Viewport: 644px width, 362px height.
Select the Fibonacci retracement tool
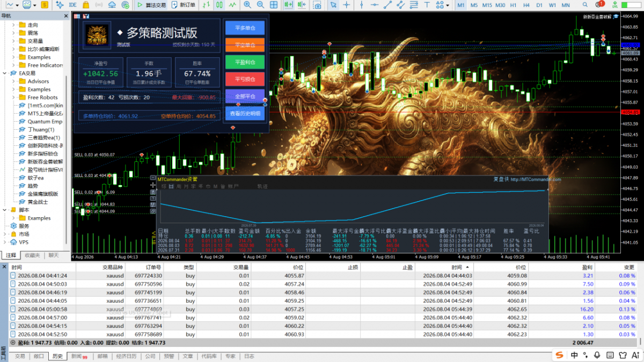[414, 5]
